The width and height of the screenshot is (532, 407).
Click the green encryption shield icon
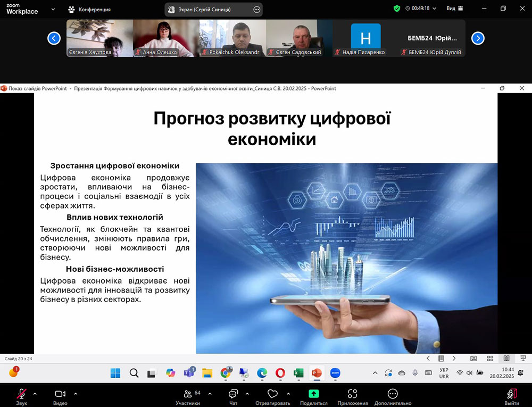coord(397,9)
